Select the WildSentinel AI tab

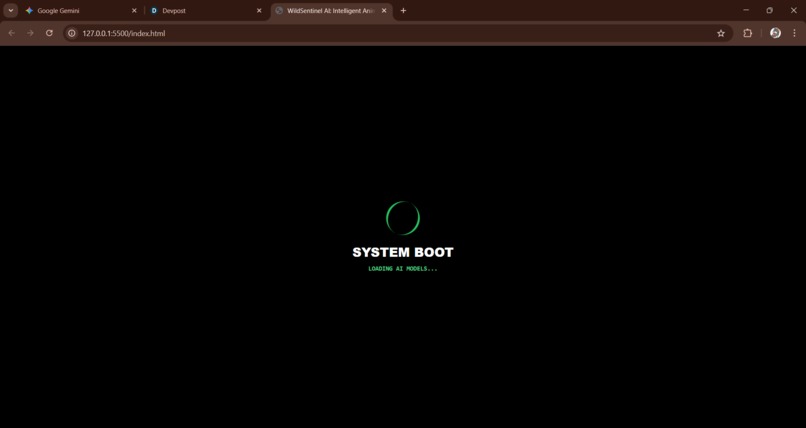click(x=332, y=10)
